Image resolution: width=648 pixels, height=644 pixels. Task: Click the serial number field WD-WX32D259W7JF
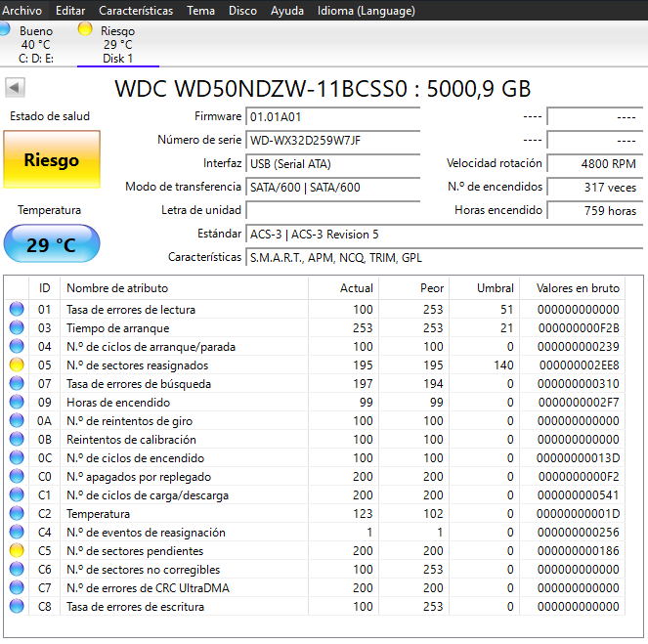click(x=333, y=141)
